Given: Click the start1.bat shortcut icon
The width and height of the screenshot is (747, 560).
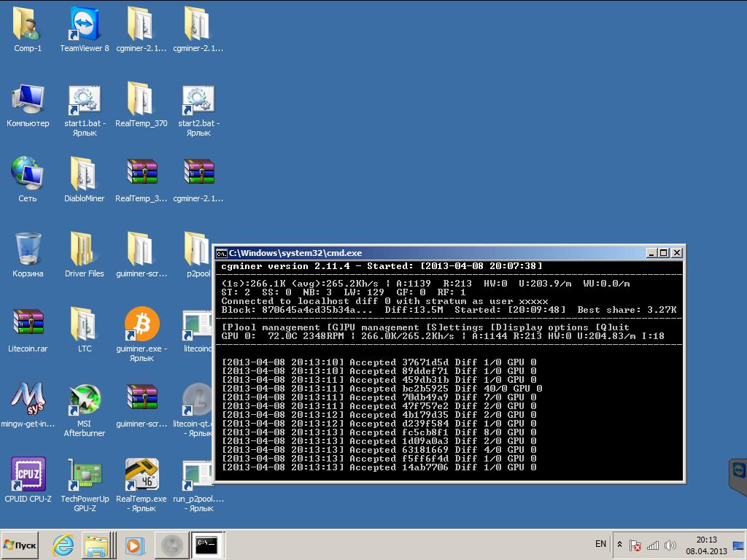Looking at the screenshot, I should coord(85,101).
